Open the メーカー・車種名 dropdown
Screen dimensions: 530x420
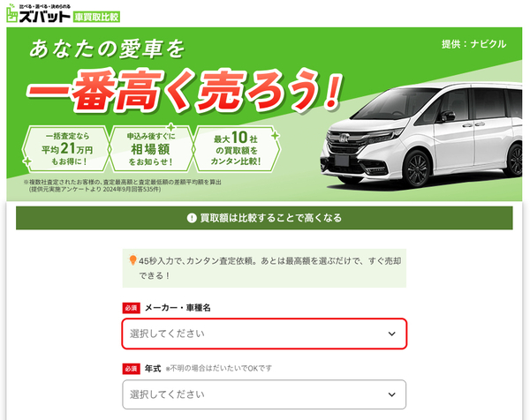pos(264,334)
